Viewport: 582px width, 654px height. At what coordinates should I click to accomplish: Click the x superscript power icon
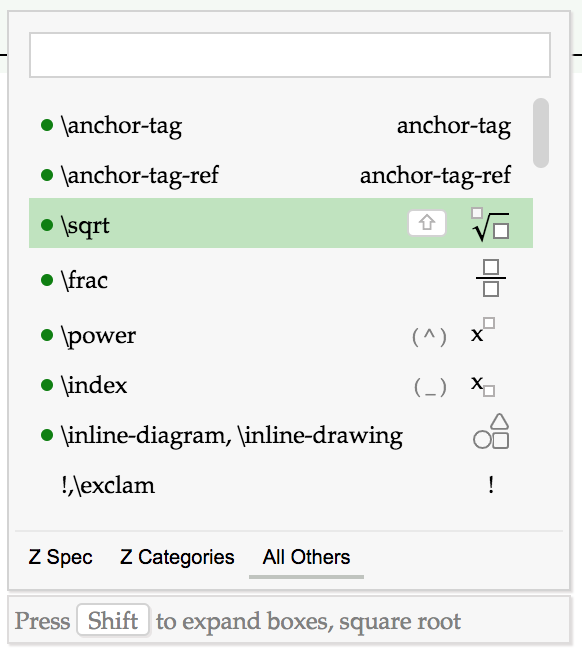tap(483, 331)
